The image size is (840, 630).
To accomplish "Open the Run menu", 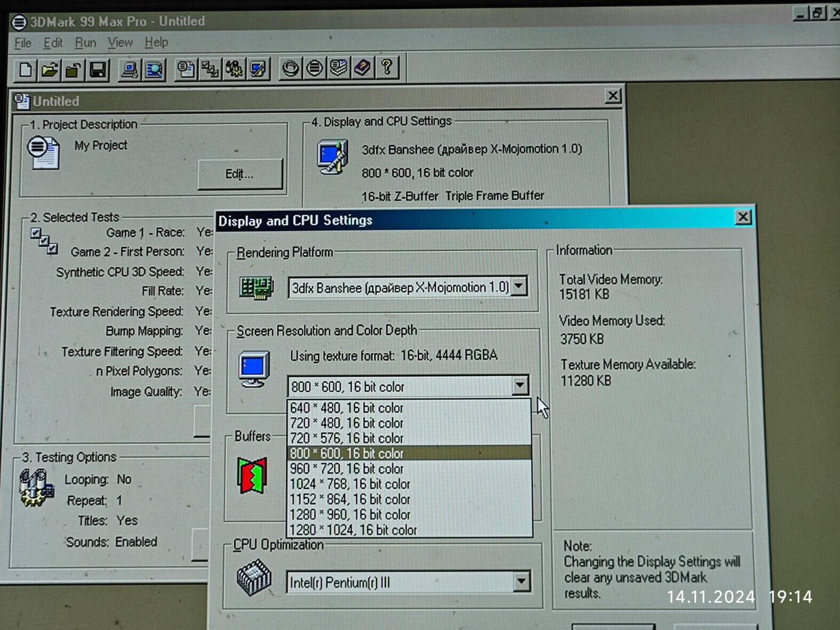I will pos(85,43).
